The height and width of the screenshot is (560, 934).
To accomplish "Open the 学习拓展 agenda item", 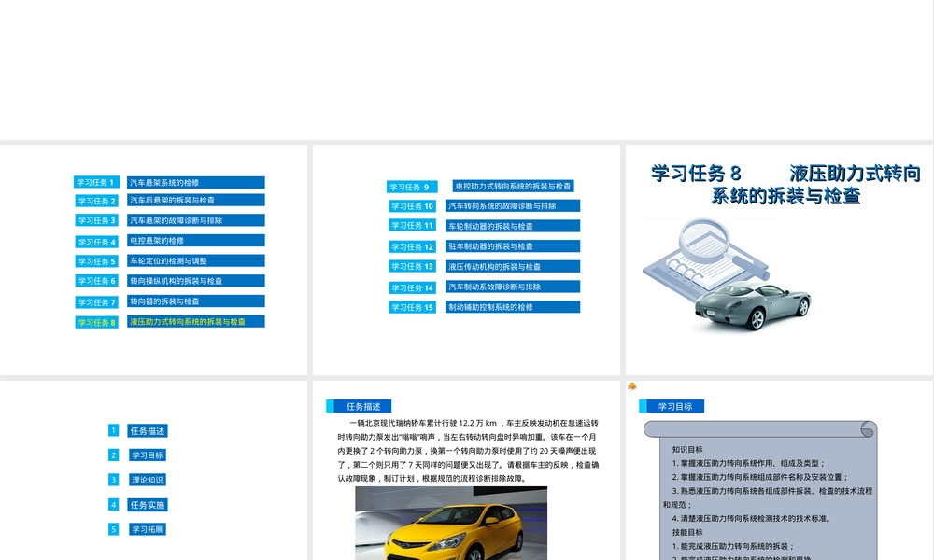I will pos(148,529).
